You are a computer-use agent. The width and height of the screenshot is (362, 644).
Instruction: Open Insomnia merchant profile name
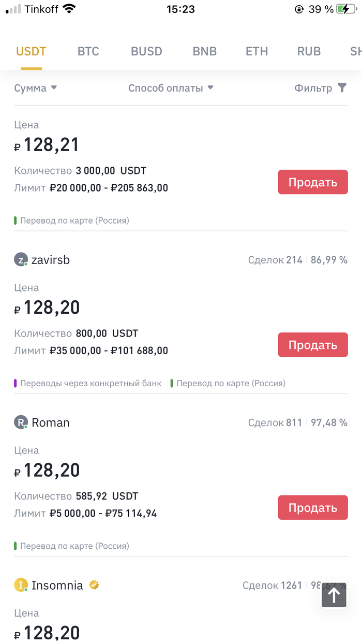click(57, 586)
